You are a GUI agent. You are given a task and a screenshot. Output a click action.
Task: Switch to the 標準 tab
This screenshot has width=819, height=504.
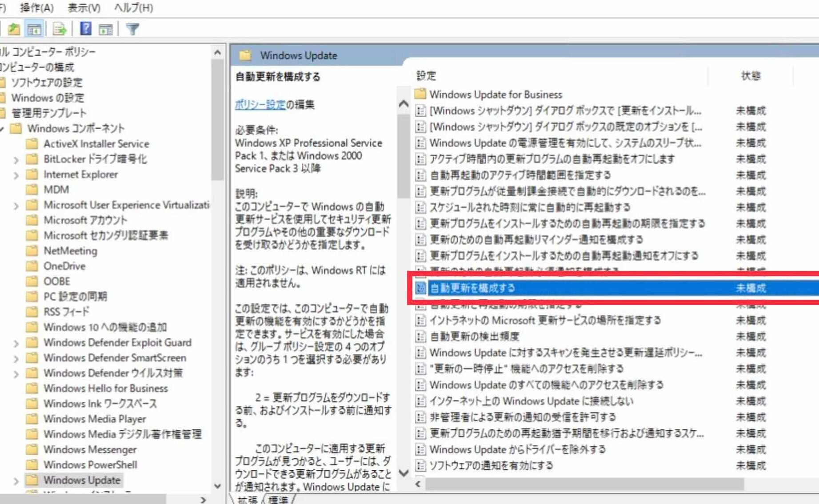click(x=279, y=500)
